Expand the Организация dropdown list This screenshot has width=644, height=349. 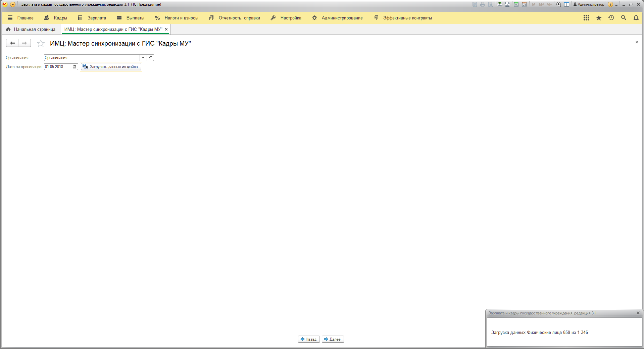pos(143,58)
